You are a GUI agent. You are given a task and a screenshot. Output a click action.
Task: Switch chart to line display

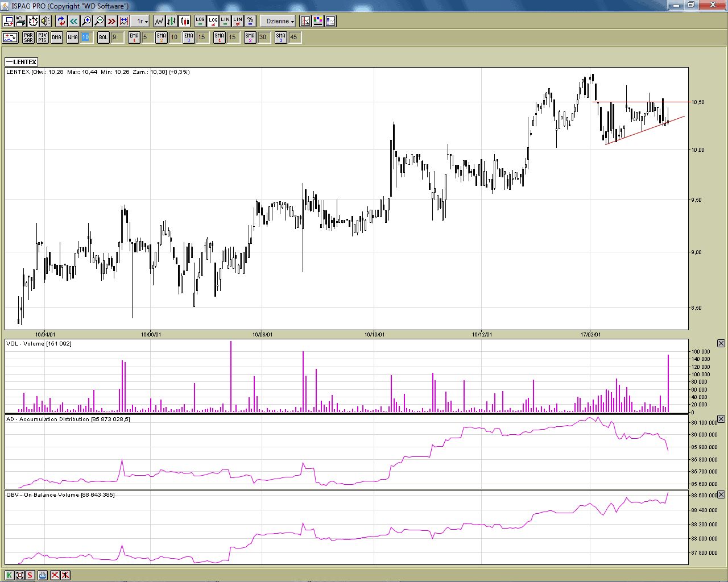pos(159,21)
